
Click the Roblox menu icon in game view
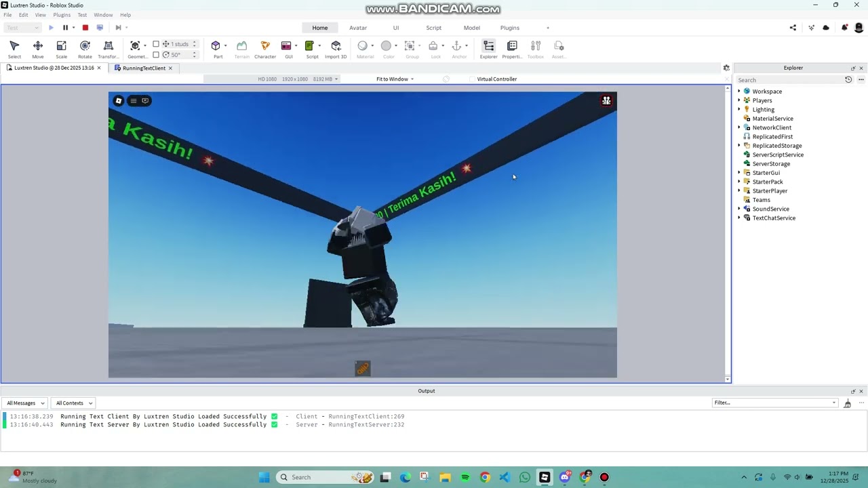point(119,101)
